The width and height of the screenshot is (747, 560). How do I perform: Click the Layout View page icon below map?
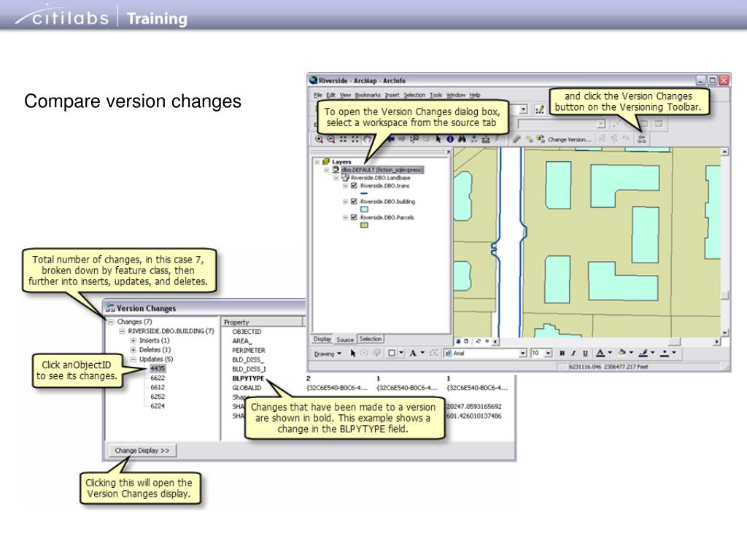[466, 341]
